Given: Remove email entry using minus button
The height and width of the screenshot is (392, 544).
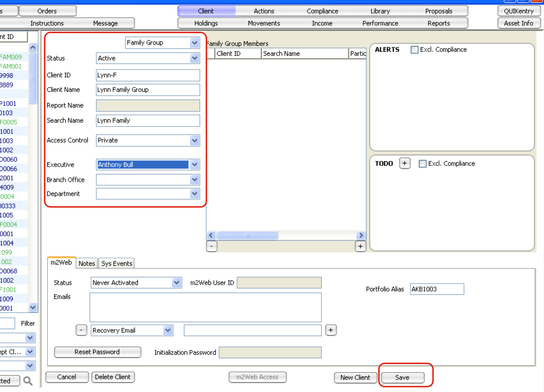Looking at the screenshot, I should tap(81, 330).
